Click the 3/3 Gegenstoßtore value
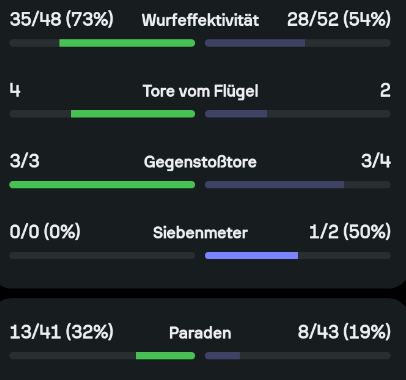Image resolution: width=406 pixels, height=380 pixels. [25, 161]
